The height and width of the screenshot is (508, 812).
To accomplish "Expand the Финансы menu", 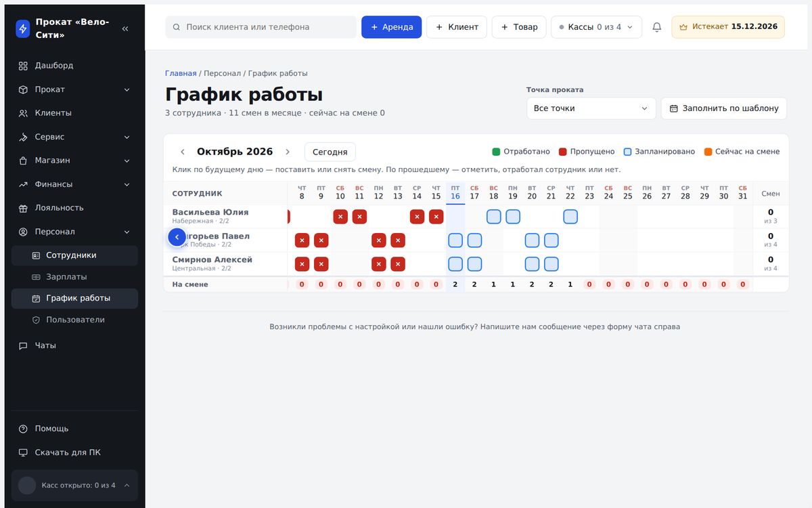I will click(74, 184).
